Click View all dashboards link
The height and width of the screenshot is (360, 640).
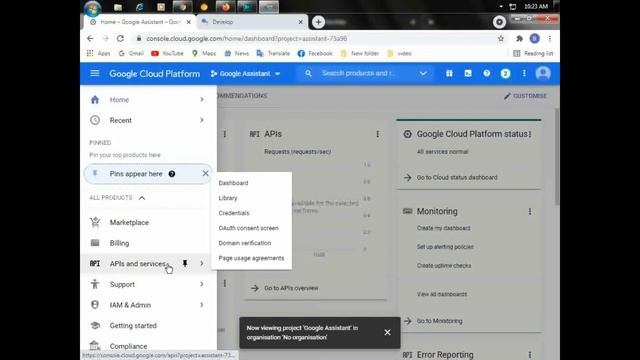442,294
